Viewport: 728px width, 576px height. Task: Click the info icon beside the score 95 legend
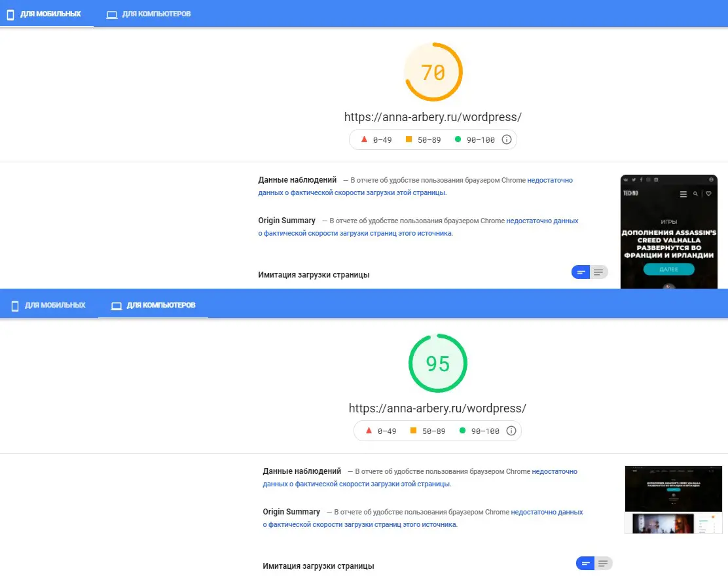coord(511,431)
